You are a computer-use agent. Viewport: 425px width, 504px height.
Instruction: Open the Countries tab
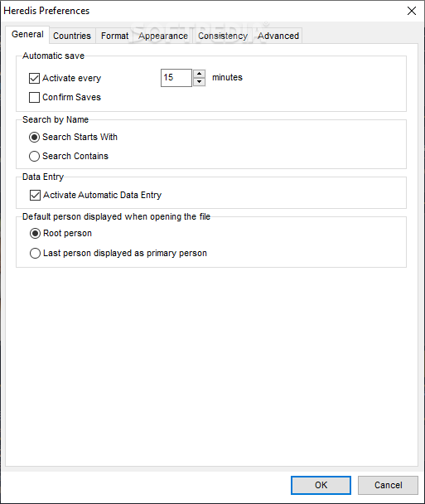(x=72, y=36)
